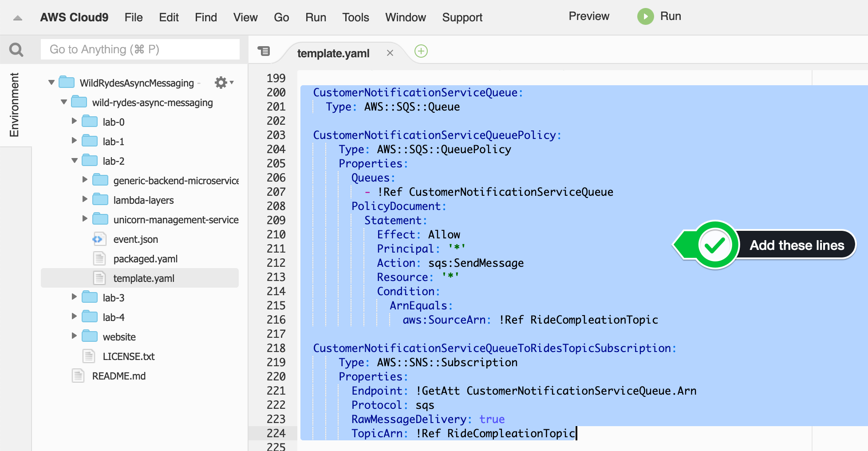Expand the lambda-layers folder arrow
The height and width of the screenshot is (451, 868).
point(85,199)
